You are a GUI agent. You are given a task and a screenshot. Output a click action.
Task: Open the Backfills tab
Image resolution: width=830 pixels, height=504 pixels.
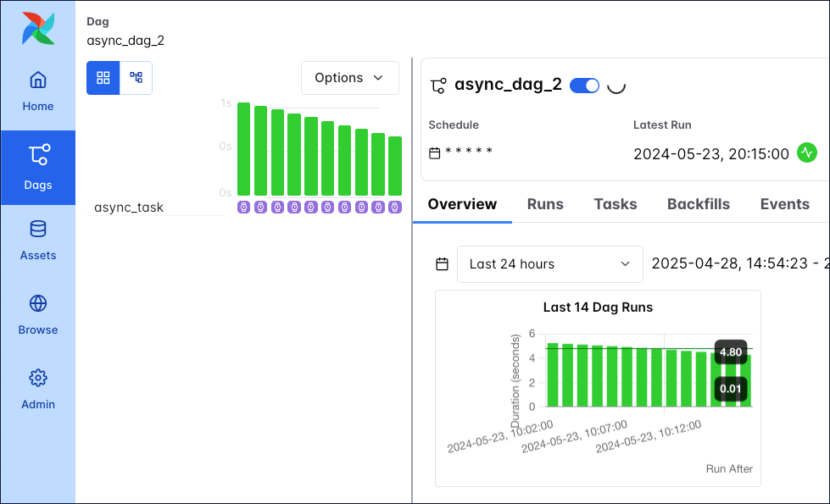[x=698, y=204]
